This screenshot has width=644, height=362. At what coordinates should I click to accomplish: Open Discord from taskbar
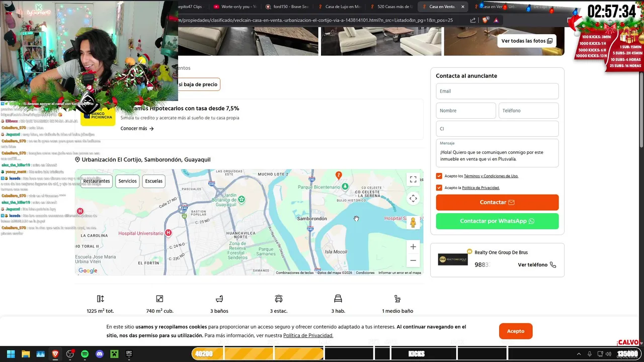click(x=99, y=354)
